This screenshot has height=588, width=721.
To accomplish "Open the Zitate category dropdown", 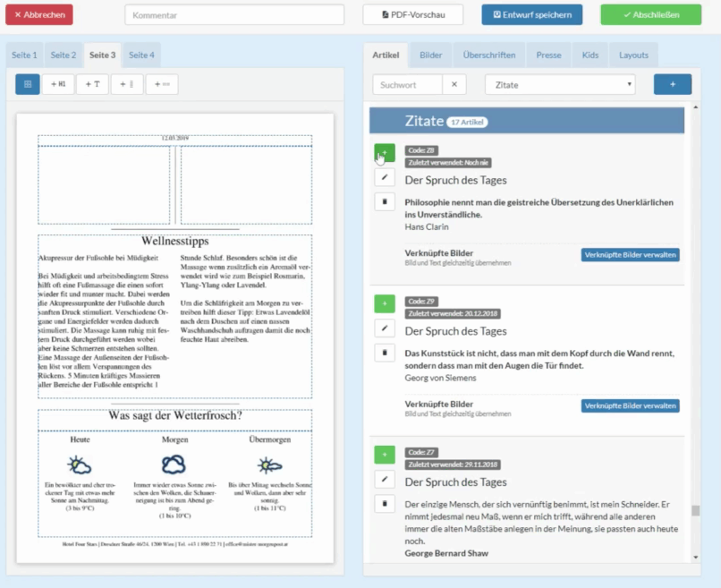I will pos(559,84).
